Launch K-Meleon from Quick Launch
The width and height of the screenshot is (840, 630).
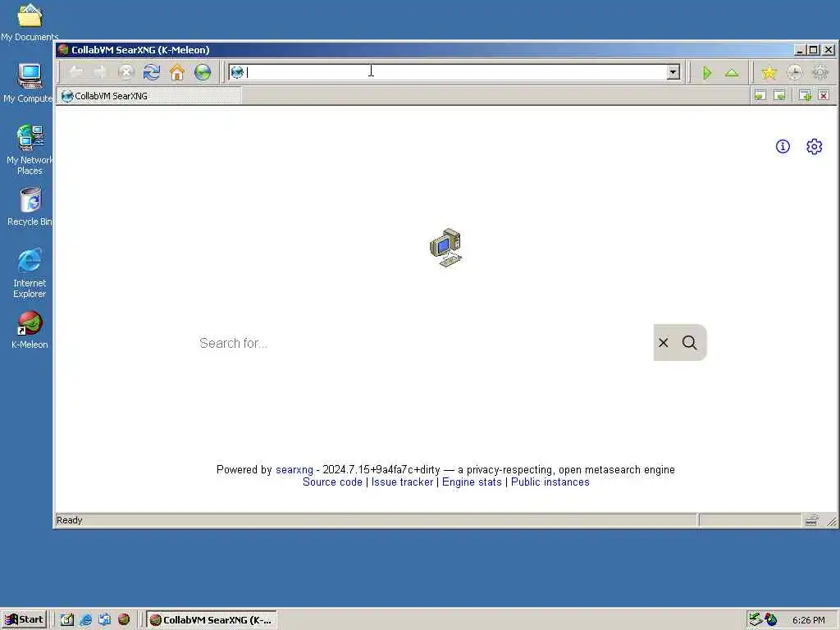pyautogui.click(x=124, y=620)
